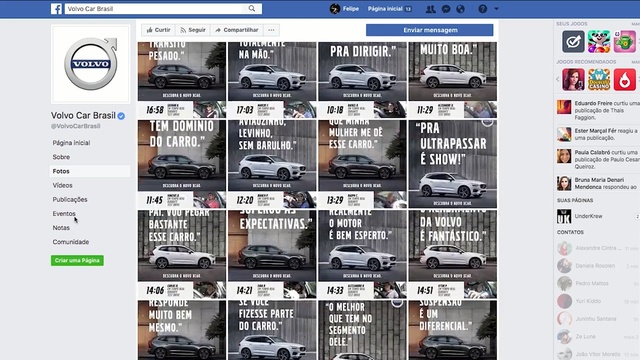This screenshot has height=360, width=640.
Task: Open photo "PRA DIRIGIR"
Action: coord(362,80)
